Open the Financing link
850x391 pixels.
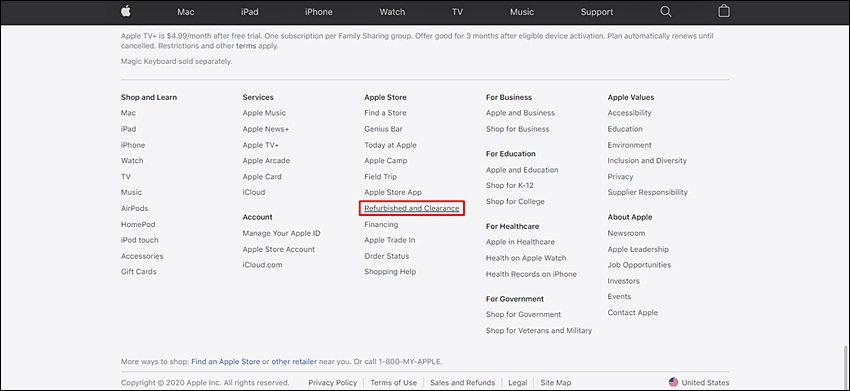coord(381,225)
